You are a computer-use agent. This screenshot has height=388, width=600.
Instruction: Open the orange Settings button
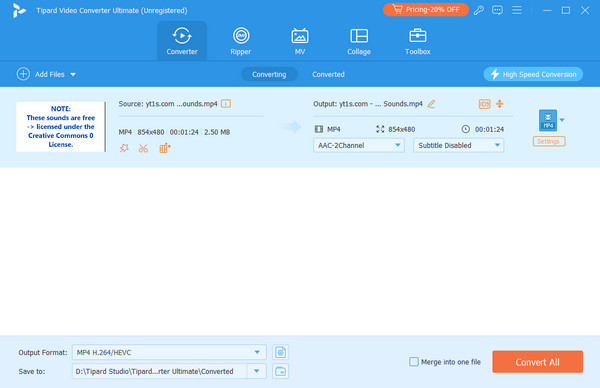(x=549, y=141)
